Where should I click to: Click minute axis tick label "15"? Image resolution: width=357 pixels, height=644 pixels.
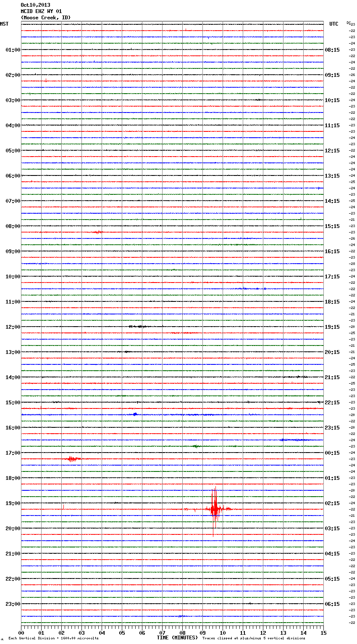click(x=323, y=633)
